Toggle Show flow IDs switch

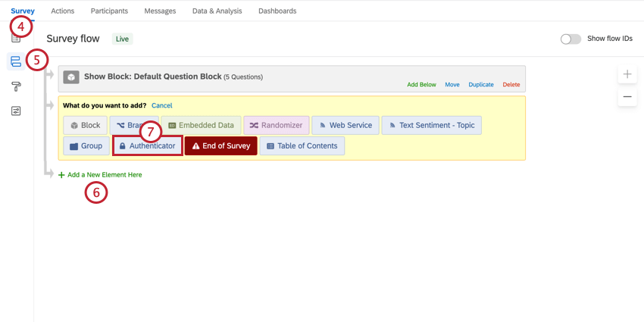point(571,39)
